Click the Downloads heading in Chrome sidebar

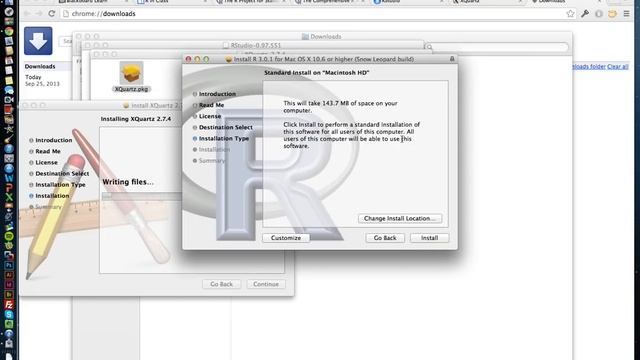40,66
